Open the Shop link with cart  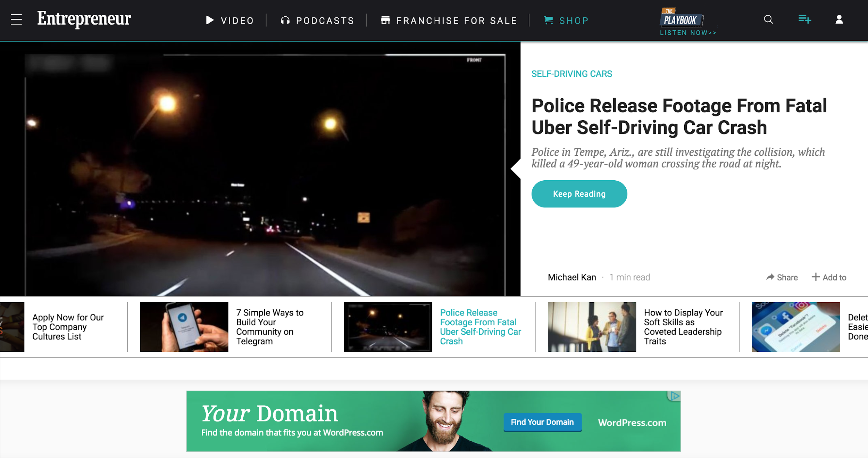(566, 21)
